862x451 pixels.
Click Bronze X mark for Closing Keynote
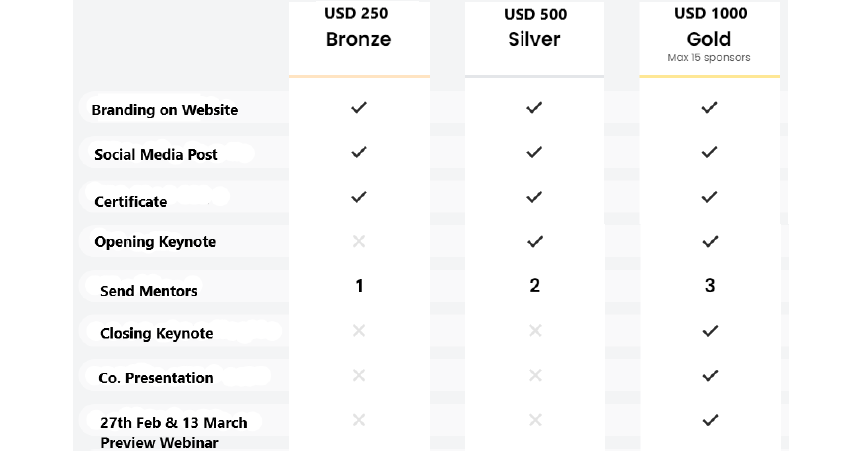click(359, 330)
